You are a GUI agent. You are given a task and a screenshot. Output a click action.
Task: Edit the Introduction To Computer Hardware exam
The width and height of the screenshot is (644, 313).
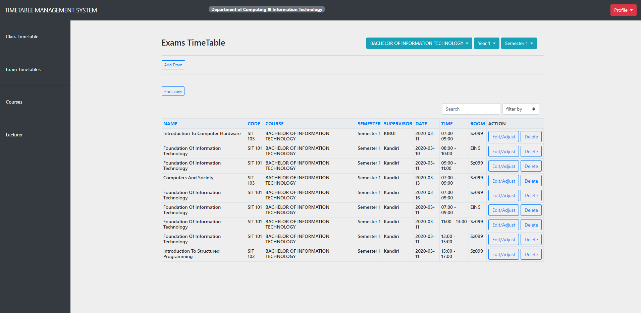(503, 136)
